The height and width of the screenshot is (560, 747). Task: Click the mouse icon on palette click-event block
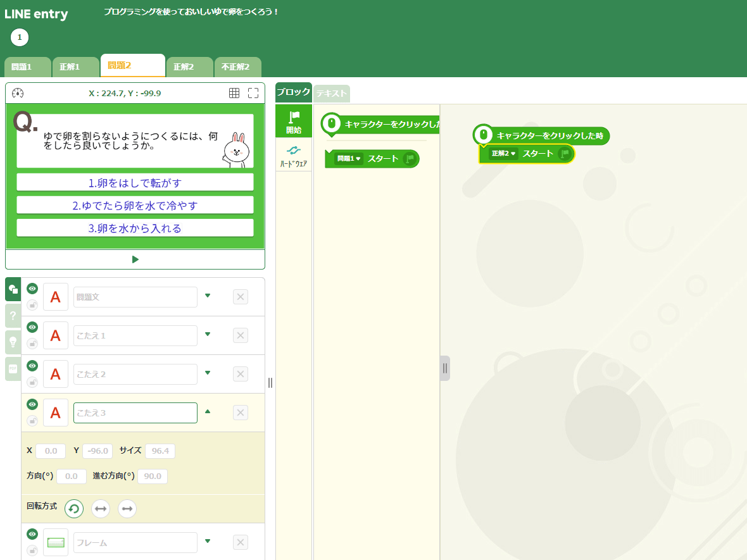point(332,124)
